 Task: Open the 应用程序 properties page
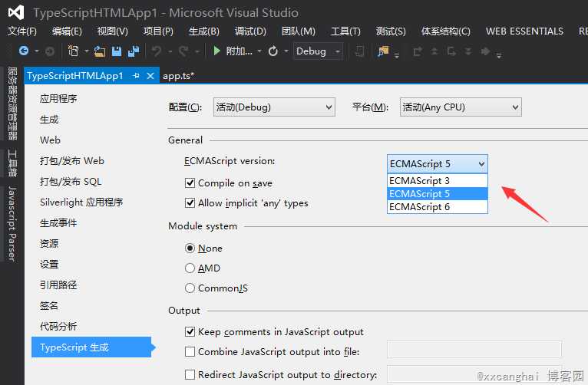[58, 98]
